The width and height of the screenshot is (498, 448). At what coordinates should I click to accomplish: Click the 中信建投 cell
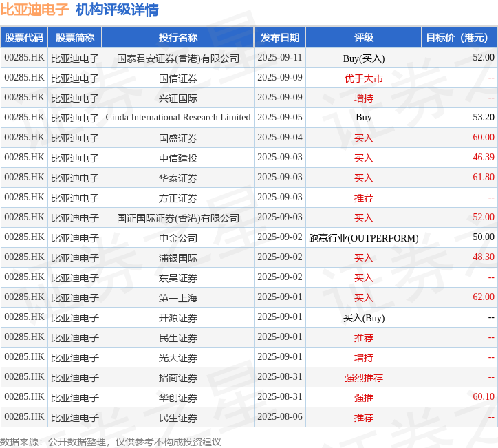(x=178, y=158)
